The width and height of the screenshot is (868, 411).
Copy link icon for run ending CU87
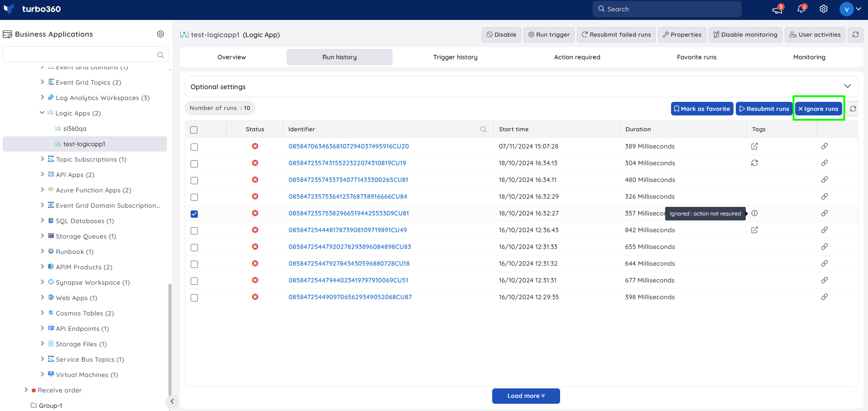tap(825, 297)
